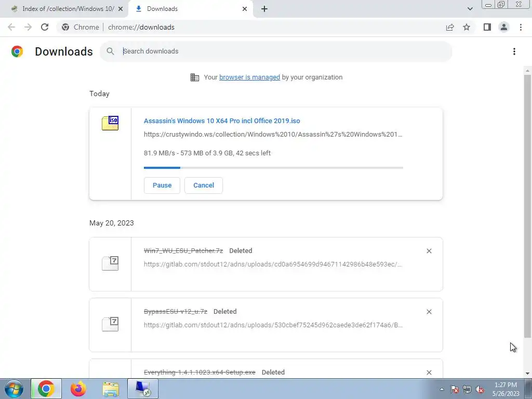The height and width of the screenshot is (399, 532).
Task: Open the tab search dropdown
Action: (470, 9)
